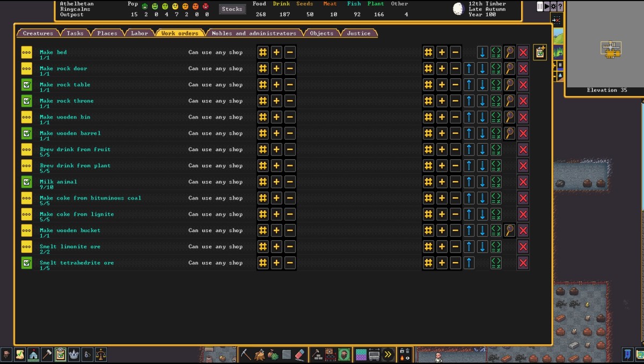Screen dimensions: 644x364
Task: Open the Objects tab
Action: [x=322, y=33]
